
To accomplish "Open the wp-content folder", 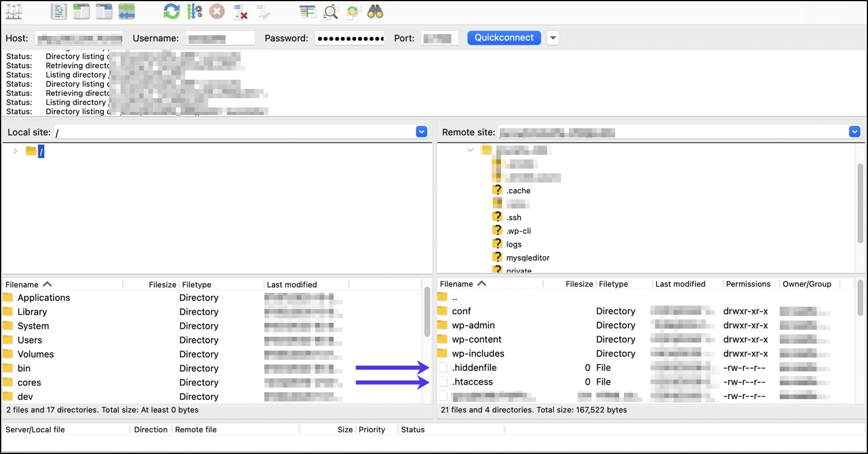I will (477, 339).
